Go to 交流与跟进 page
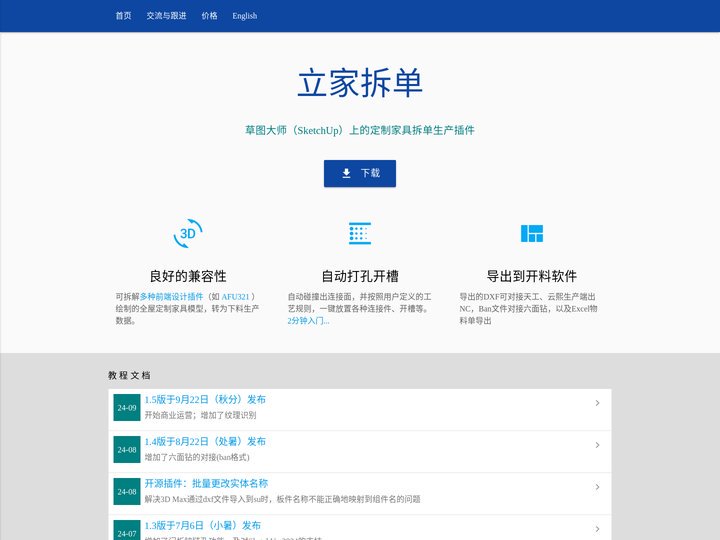Screen dimensions: 720x540 tap(166, 16)
